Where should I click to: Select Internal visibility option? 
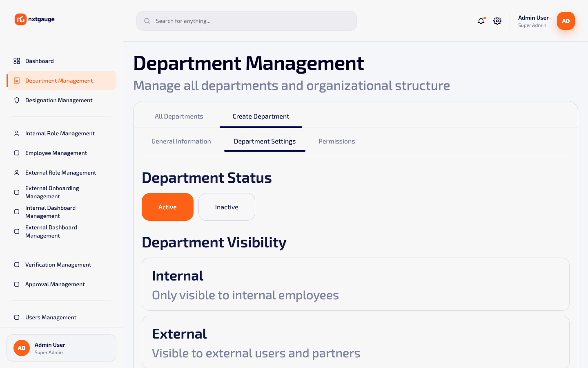[356, 284]
